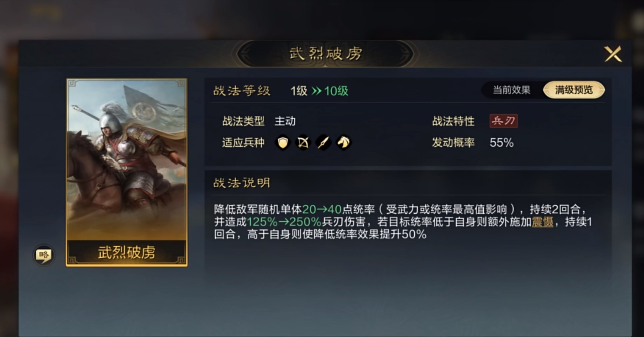The width and height of the screenshot is (644, 337).
Task: Click the 10级 max level text
Action: click(x=336, y=91)
